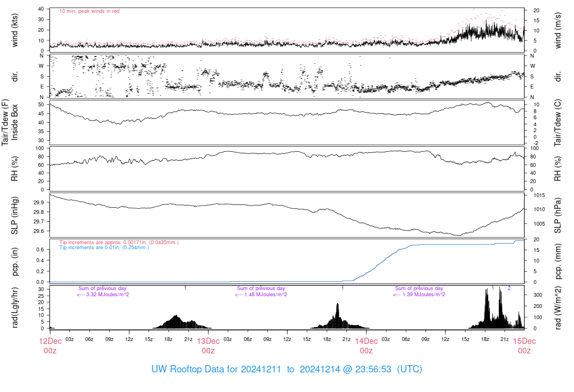Click the '29.9' SLP axis tick value
574x392 pixels.
tap(39, 203)
